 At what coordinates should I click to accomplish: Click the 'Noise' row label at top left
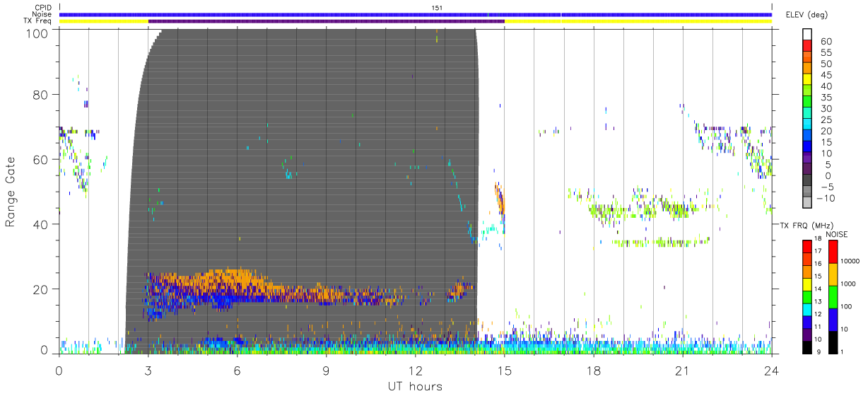point(42,14)
